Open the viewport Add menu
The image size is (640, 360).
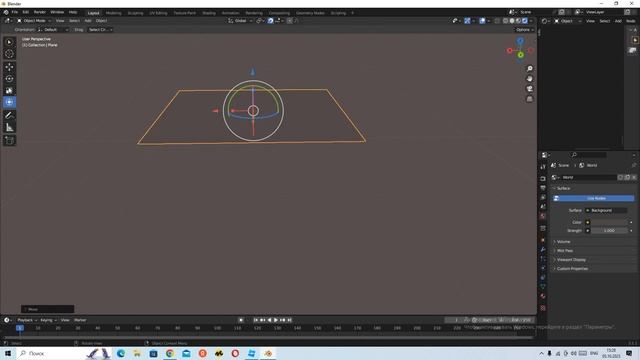pyautogui.click(x=88, y=21)
